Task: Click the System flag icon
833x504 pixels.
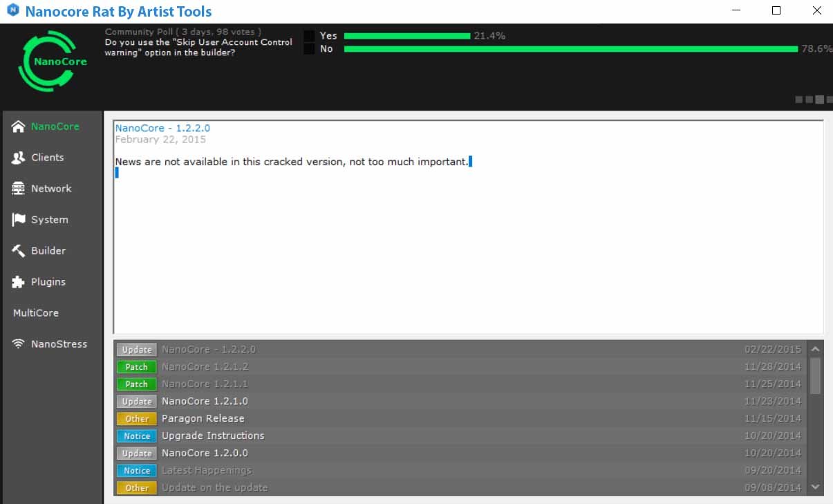Action: coord(19,220)
